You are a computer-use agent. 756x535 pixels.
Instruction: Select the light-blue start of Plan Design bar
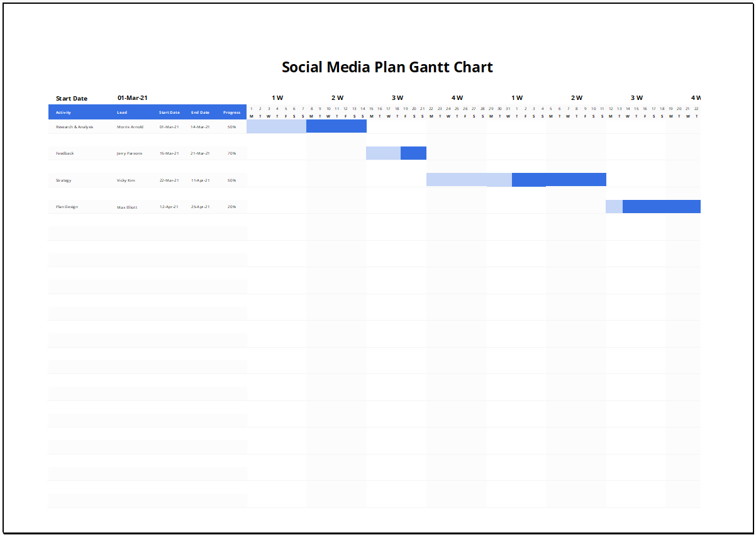point(614,206)
